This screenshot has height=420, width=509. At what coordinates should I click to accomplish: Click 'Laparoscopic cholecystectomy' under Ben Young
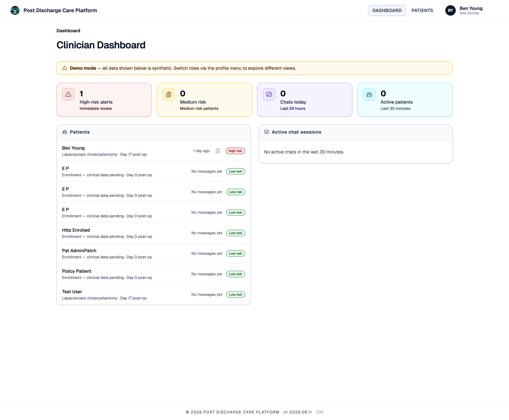[x=90, y=155]
